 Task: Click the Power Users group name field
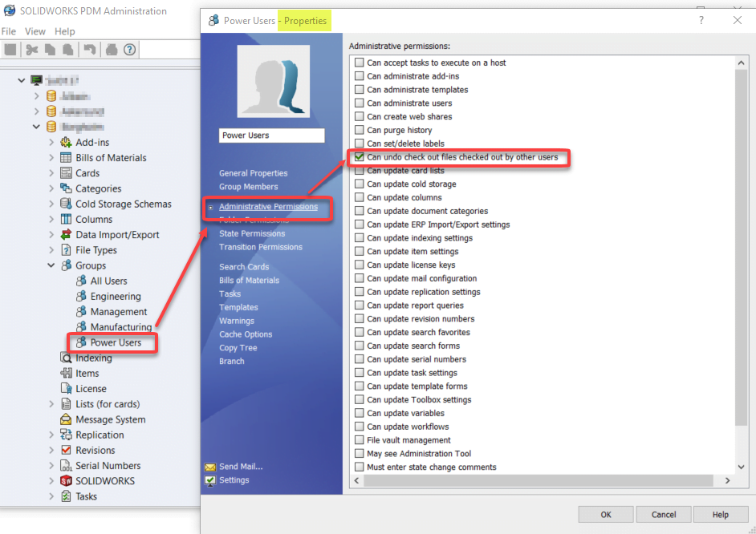(x=271, y=136)
